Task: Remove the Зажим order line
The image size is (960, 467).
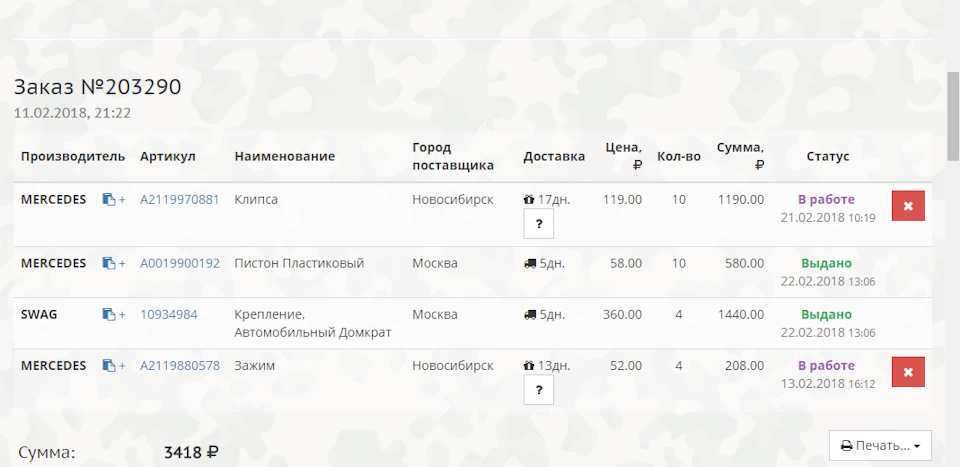Action: tap(908, 371)
